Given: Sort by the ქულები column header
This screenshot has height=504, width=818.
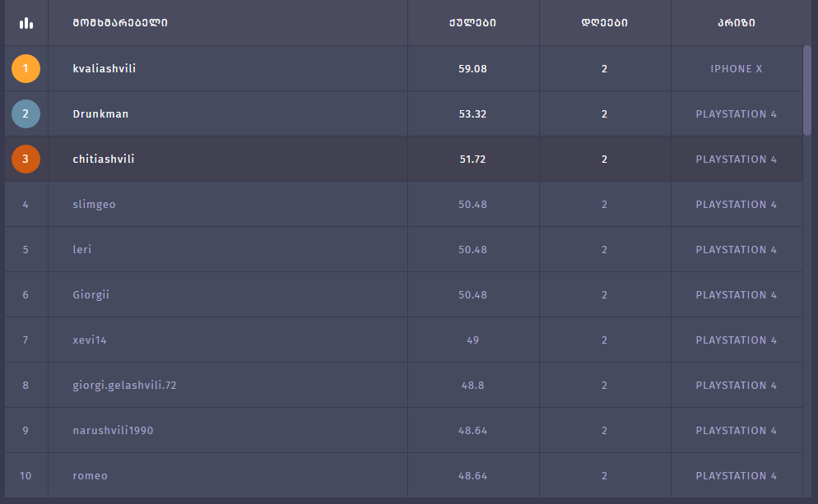Looking at the screenshot, I should pos(473,23).
